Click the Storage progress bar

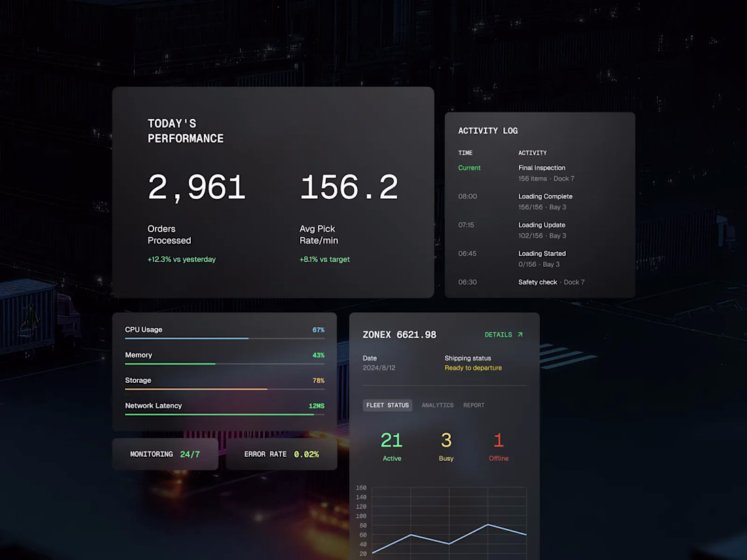click(x=225, y=389)
